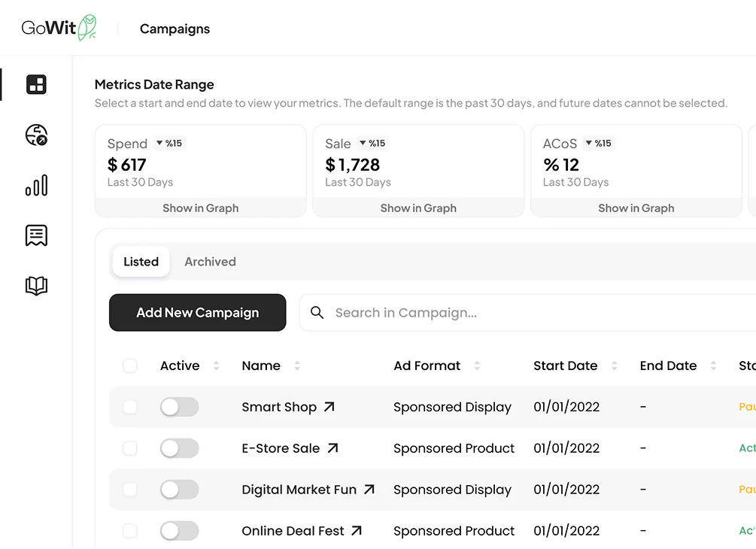Open the bar chart reports icon
Image resolution: width=756 pixels, height=549 pixels.
tap(36, 185)
